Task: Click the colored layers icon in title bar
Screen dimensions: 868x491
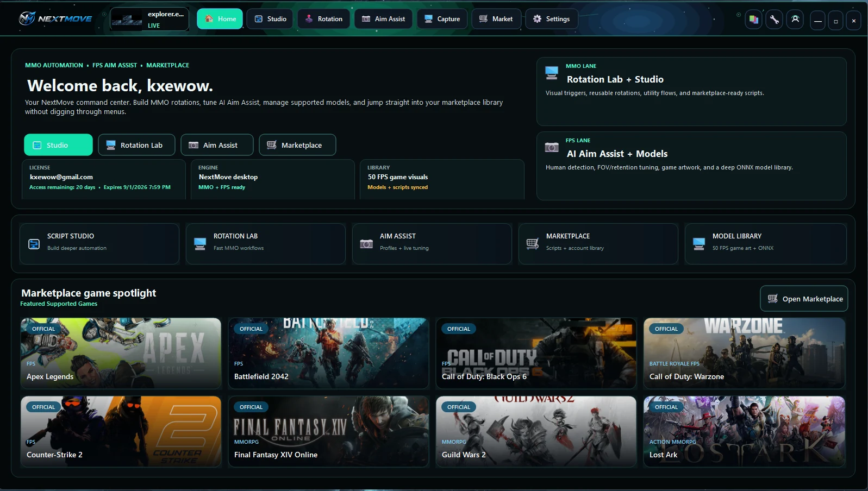Action: 753,20
